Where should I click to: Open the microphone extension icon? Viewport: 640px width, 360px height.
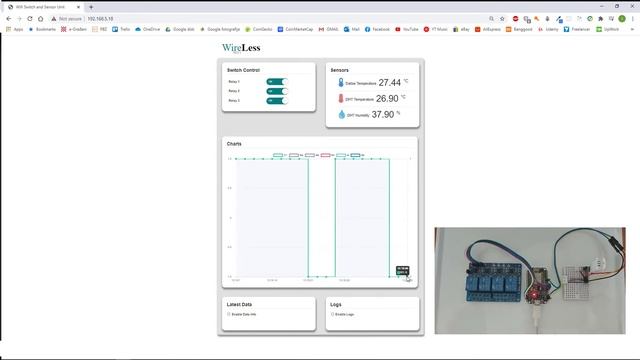point(547,19)
